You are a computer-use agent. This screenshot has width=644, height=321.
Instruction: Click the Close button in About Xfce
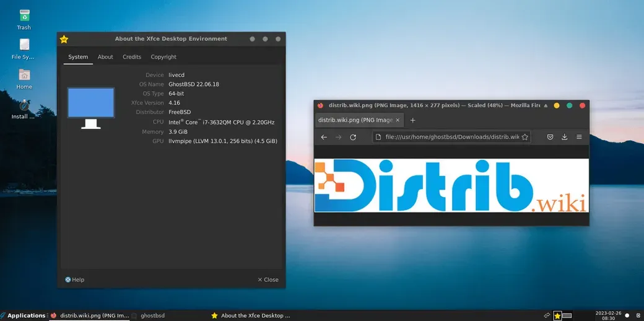[x=268, y=279]
